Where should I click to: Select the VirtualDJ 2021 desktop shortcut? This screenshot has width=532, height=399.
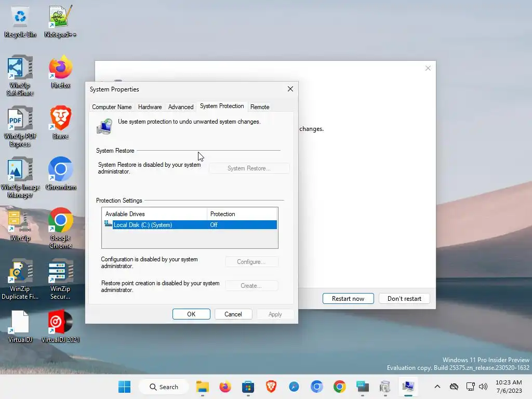[x=60, y=326]
